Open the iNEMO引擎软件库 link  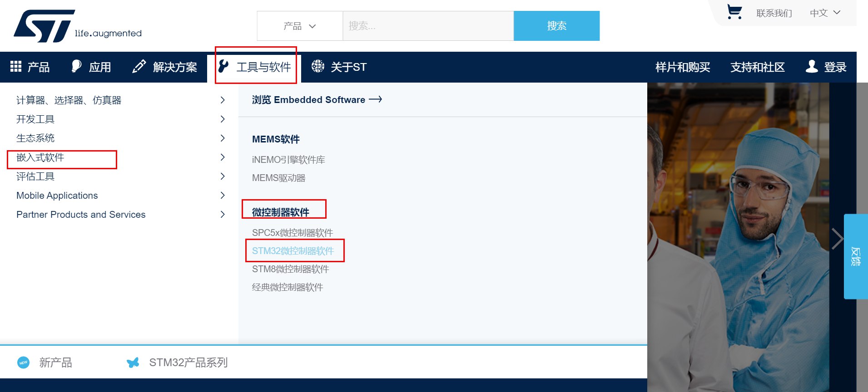pos(288,160)
